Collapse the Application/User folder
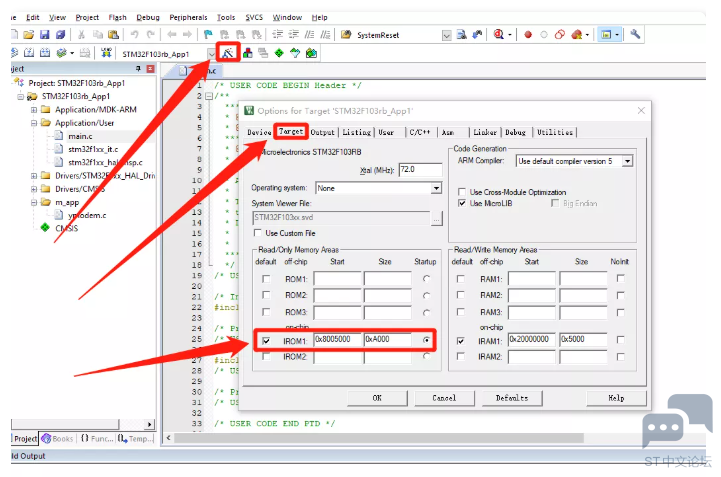The height and width of the screenshot is (477, 721). point(34,123)
